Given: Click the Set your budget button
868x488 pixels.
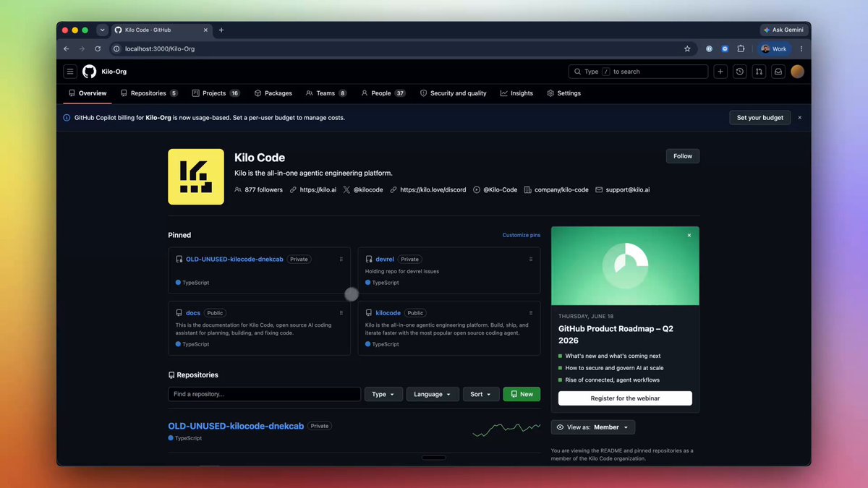Looking at the screenshot, I should 759,118.
